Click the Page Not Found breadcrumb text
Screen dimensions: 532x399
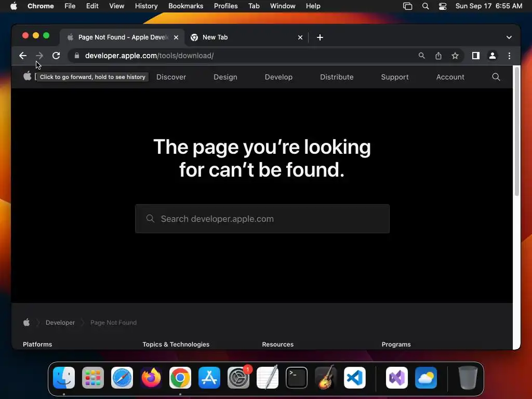click(113, 323)
